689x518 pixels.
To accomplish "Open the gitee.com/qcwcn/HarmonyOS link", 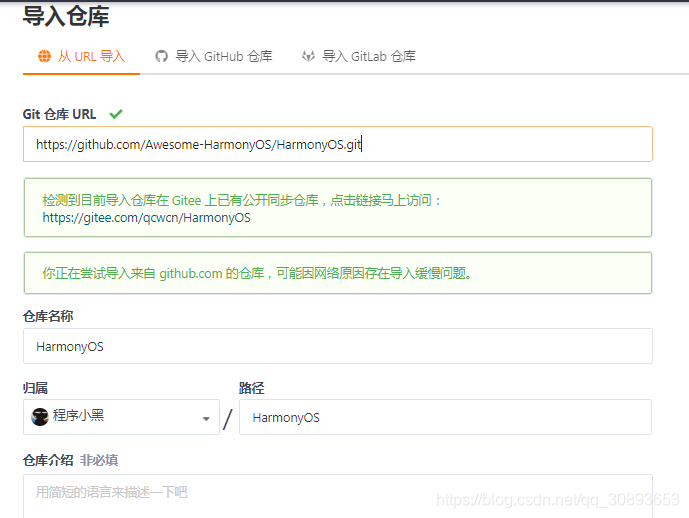I will pos(146,218).
